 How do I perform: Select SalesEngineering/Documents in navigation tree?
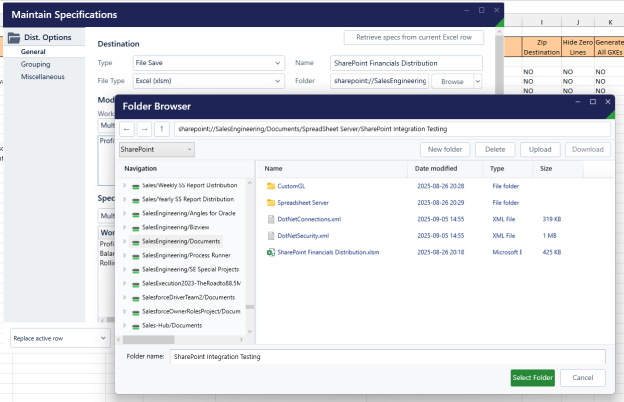point(181,241)
